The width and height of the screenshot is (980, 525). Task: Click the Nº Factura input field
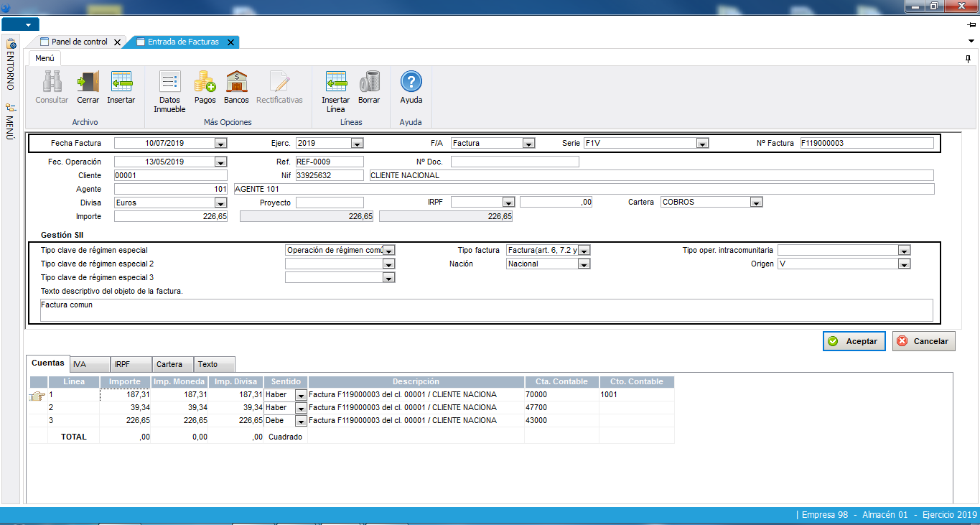867,143
